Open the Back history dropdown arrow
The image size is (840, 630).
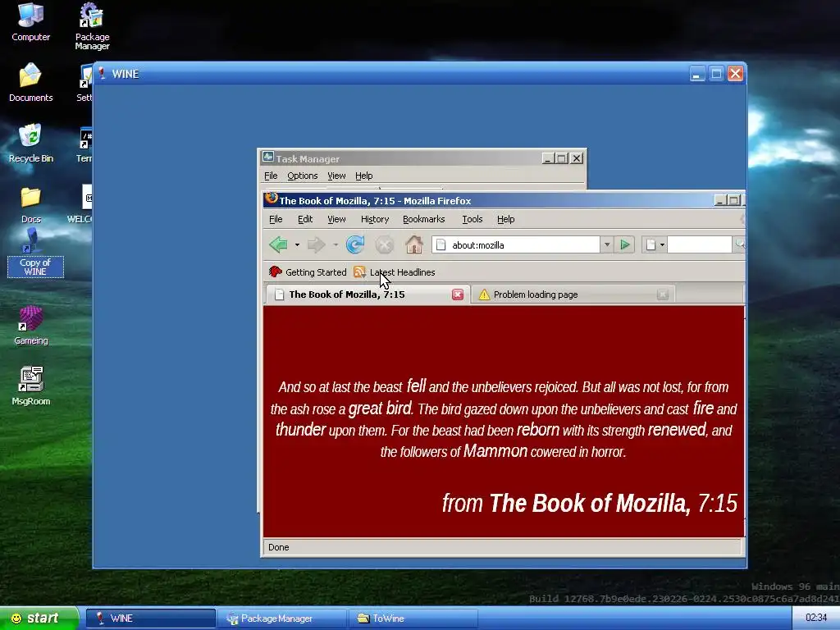[x=297, y=244]
